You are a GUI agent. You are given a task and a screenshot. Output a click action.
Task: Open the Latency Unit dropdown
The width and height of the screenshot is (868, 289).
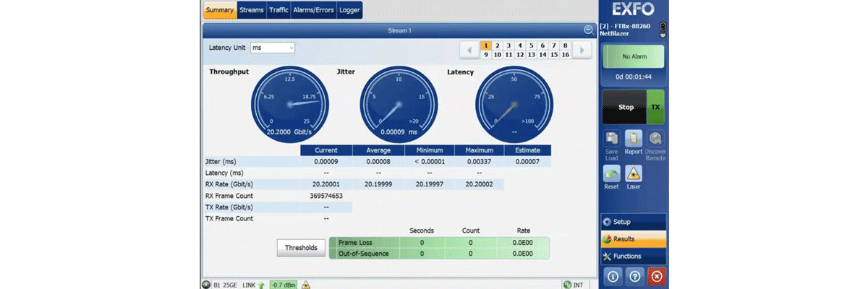(x=273, y=48)
